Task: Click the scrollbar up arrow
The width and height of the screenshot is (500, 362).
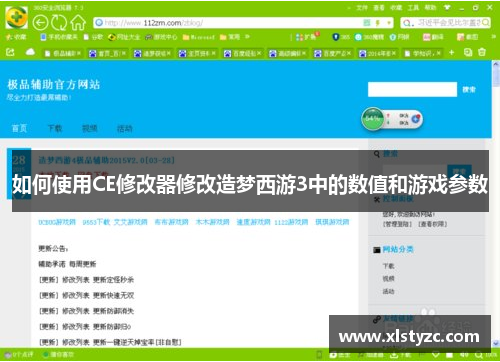Action: tap(496, 64)
